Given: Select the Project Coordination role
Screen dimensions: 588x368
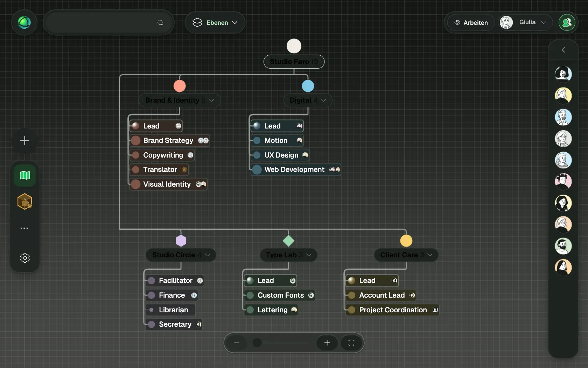Looking at the screenshot, I should pos(393,310).
